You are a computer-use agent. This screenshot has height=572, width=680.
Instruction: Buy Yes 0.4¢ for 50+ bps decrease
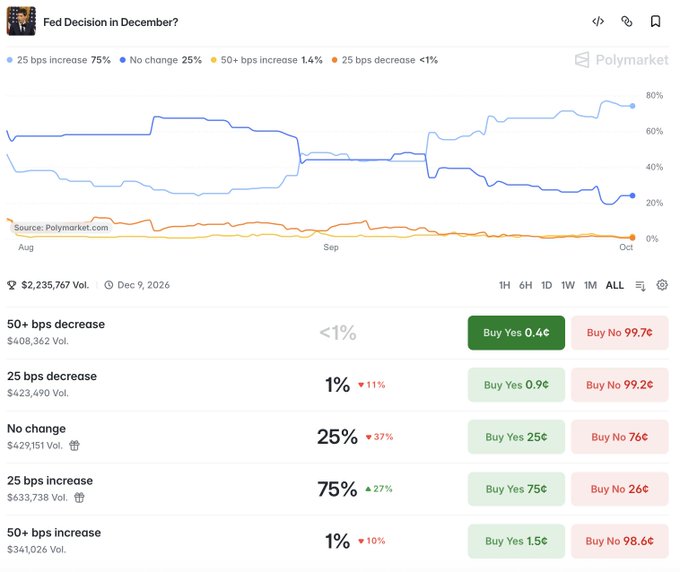[x=516, y=333]
